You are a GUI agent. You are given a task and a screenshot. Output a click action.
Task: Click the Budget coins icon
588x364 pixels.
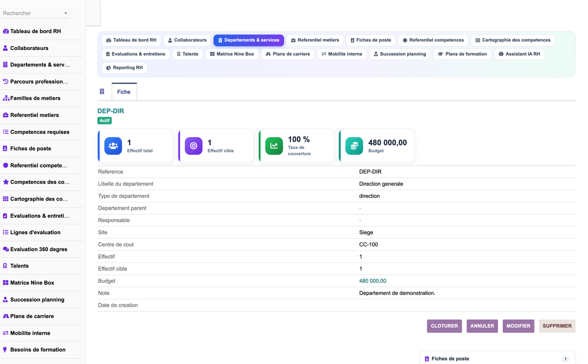354,146
